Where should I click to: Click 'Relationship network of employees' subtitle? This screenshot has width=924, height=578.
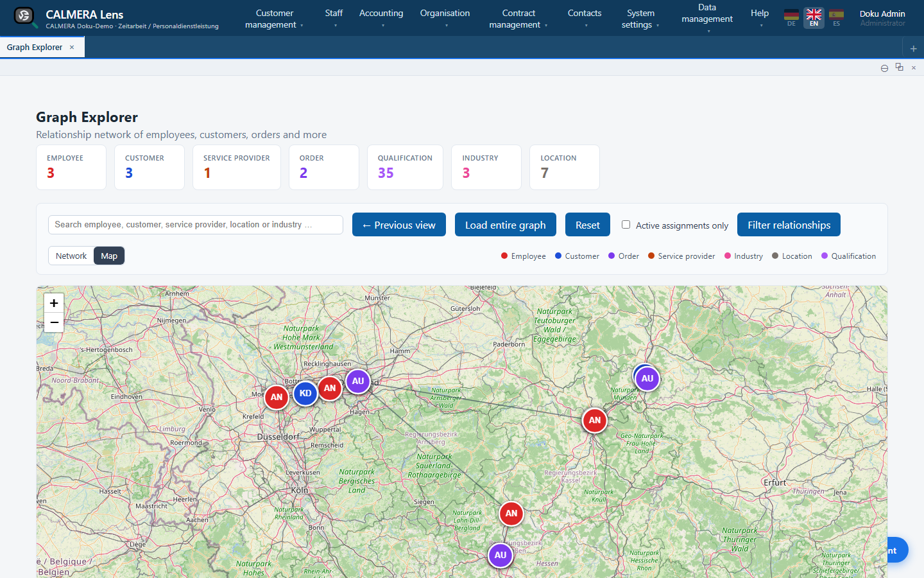(181, 135)
